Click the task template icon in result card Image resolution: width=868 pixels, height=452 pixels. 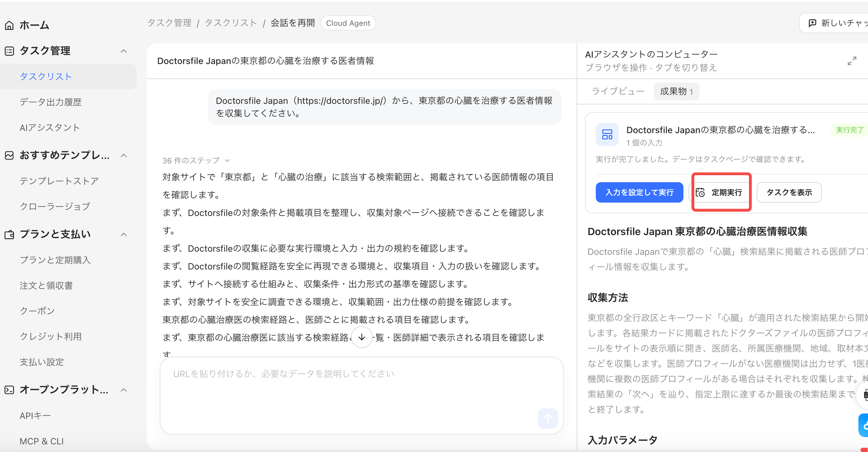pyautogui.click(x=607, y=134)
